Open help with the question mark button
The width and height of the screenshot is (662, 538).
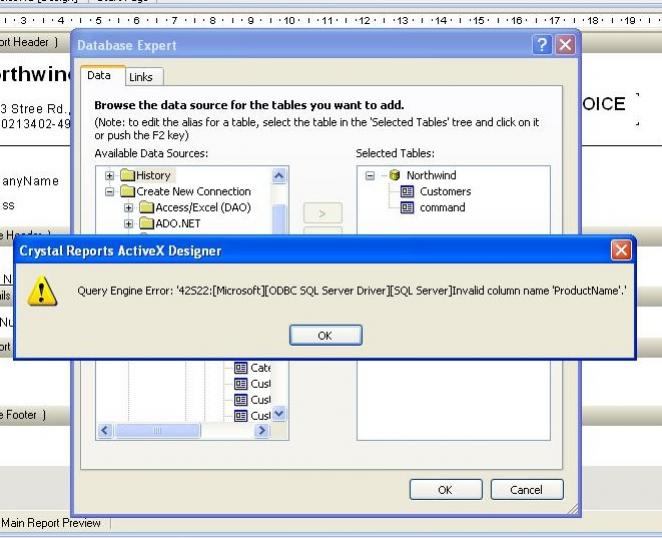tap(542, 44)
